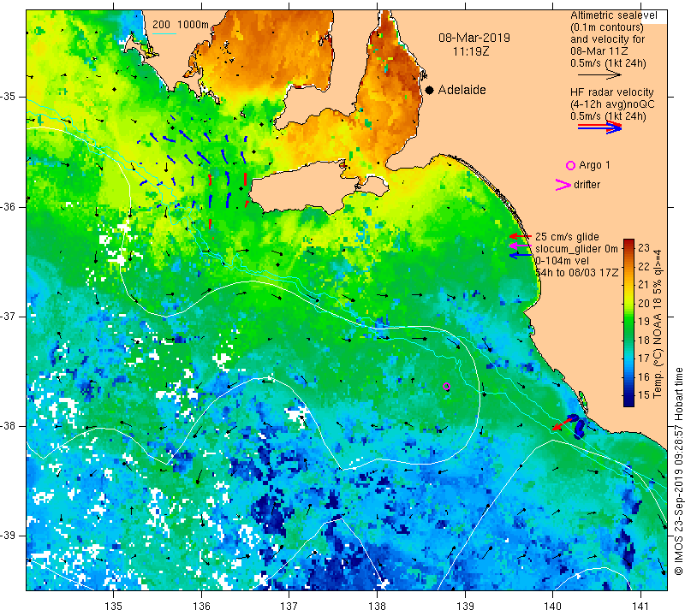Click the magenta slocum_glider 0m arrow
The width and height of the screenshot is (685, 616).
point(521,246)
